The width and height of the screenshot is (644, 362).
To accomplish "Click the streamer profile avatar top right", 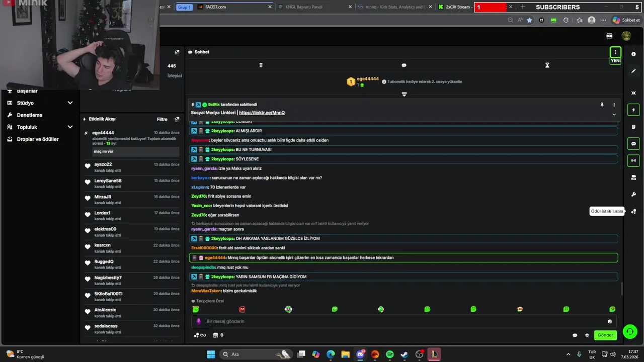I will coord(626,36).
